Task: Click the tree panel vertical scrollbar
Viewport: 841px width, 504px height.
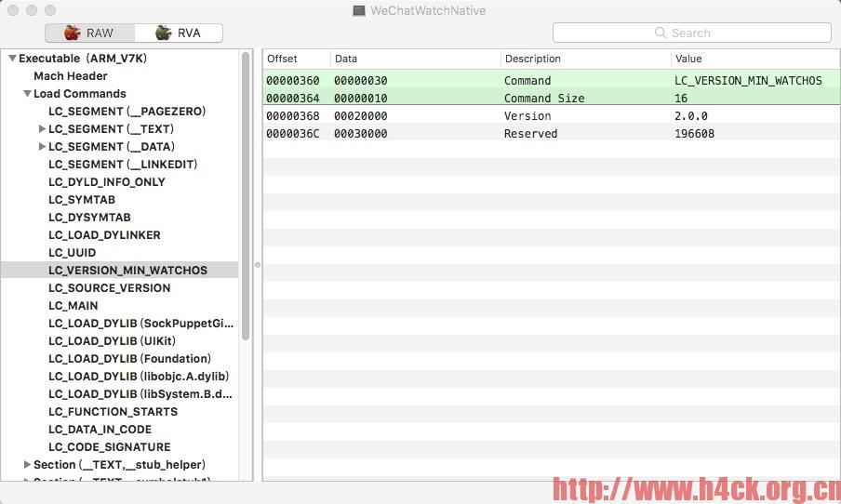Action: pyautogui.click(x=246, y=196)
